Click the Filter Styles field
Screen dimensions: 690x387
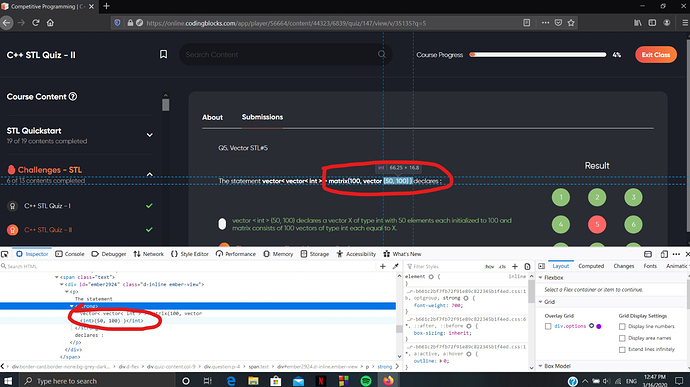[x=444, y=266]
